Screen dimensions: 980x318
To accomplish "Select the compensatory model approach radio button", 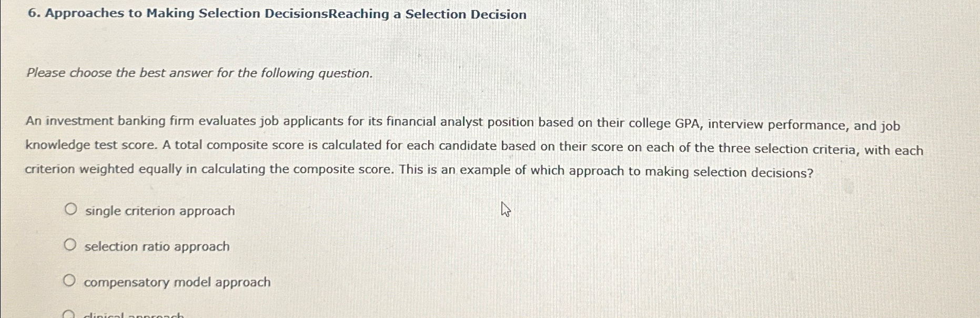I will 72,279.
